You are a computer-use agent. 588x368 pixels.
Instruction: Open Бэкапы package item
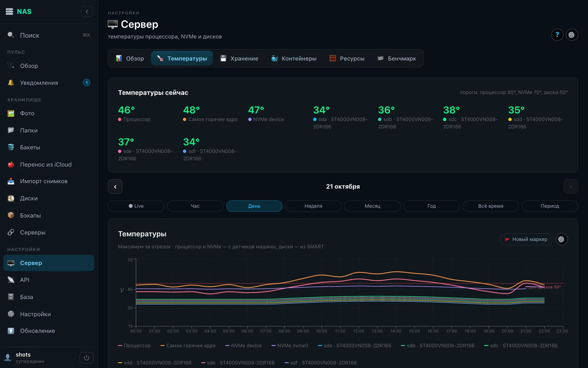pyautogui.click(x=49, y=215)
